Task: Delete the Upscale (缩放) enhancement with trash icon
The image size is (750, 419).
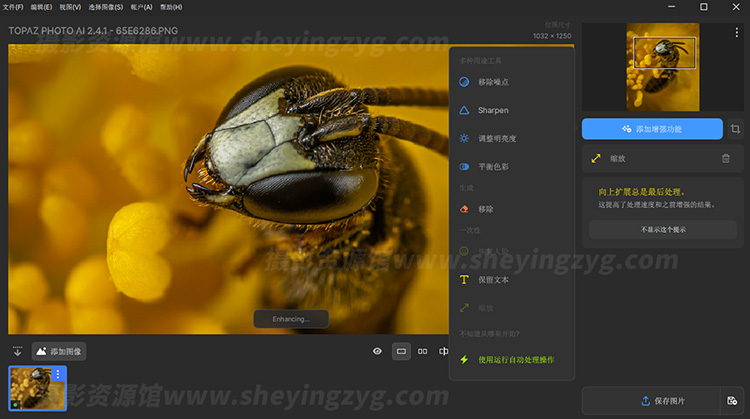Action: click(726, 158)
